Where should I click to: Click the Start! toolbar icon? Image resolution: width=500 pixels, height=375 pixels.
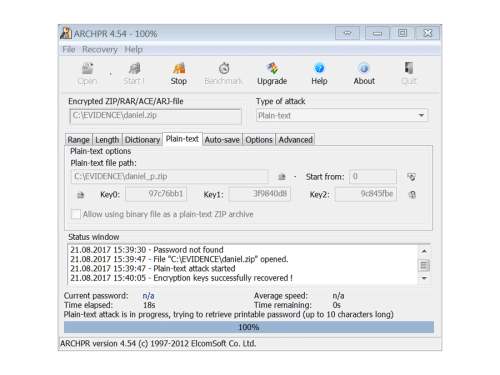point(134,68)
